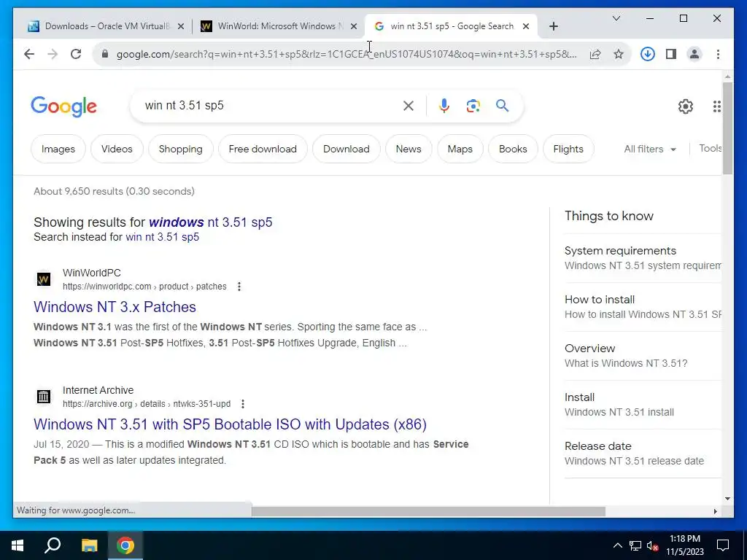Open File Explorer from taskbar
Viewport: 747px width, 560px height.
pos(89,545)
